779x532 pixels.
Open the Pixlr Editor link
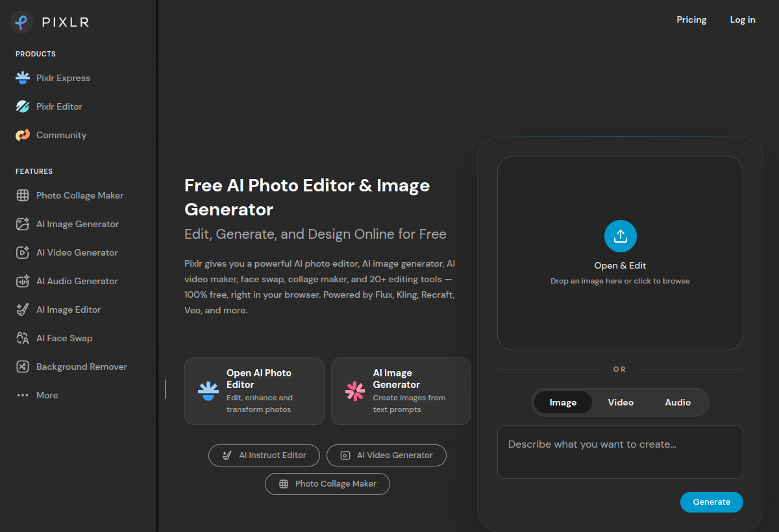[x=59, y=106]
